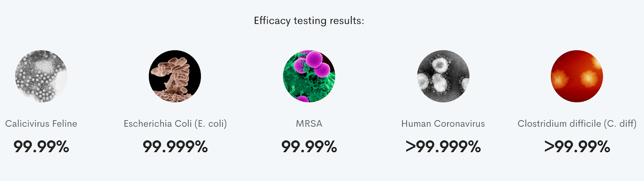Image resolution: width=644 pixels, height=181 pixels.
Task: Click the Human Coronavirus label
Action: coord(443,123)
